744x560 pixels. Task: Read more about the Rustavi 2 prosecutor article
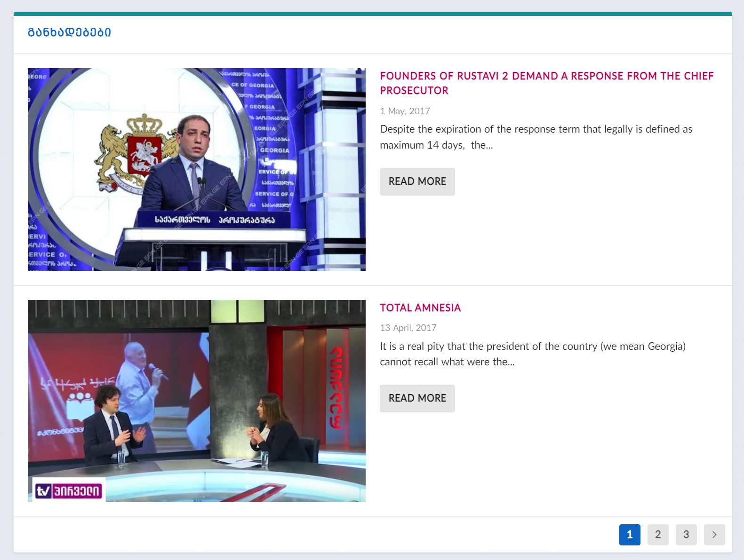pos(417,181)
